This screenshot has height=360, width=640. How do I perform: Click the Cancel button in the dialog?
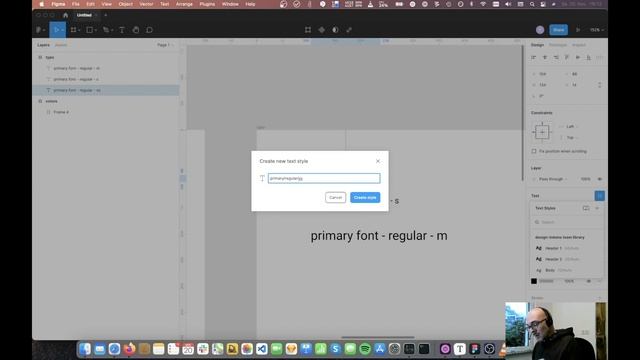click(336, 198)
